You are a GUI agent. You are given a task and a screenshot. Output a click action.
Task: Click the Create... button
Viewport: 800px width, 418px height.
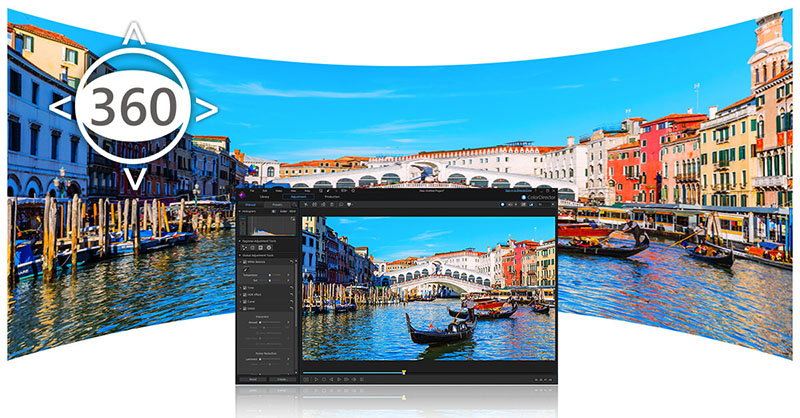282,379
